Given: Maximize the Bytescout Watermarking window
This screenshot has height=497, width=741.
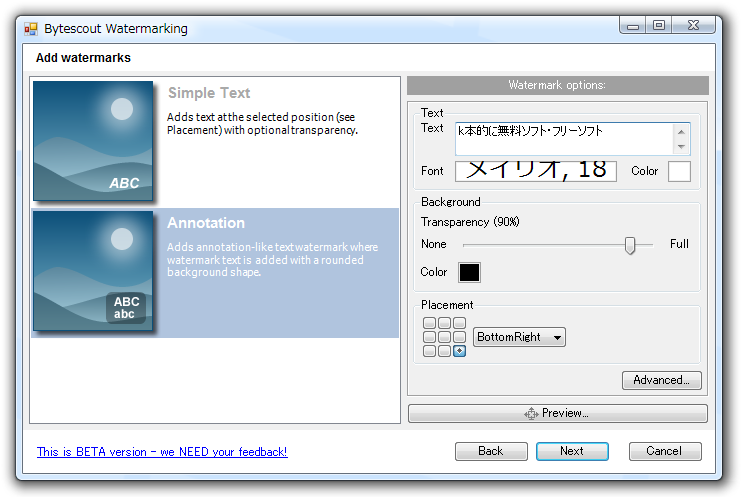Looking at the screenshot, I should pos(659,26).
